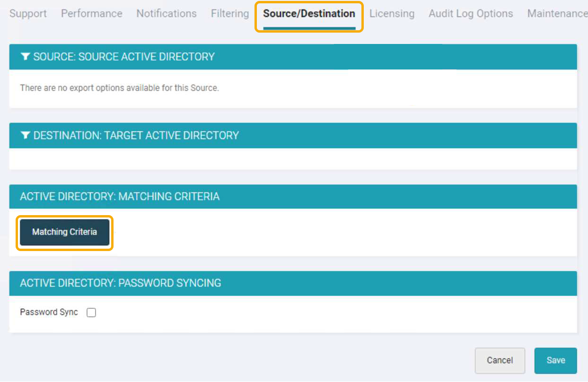Click the Password Sync label text
Viewport: 588px width, 382px height.
pos(49,312)
